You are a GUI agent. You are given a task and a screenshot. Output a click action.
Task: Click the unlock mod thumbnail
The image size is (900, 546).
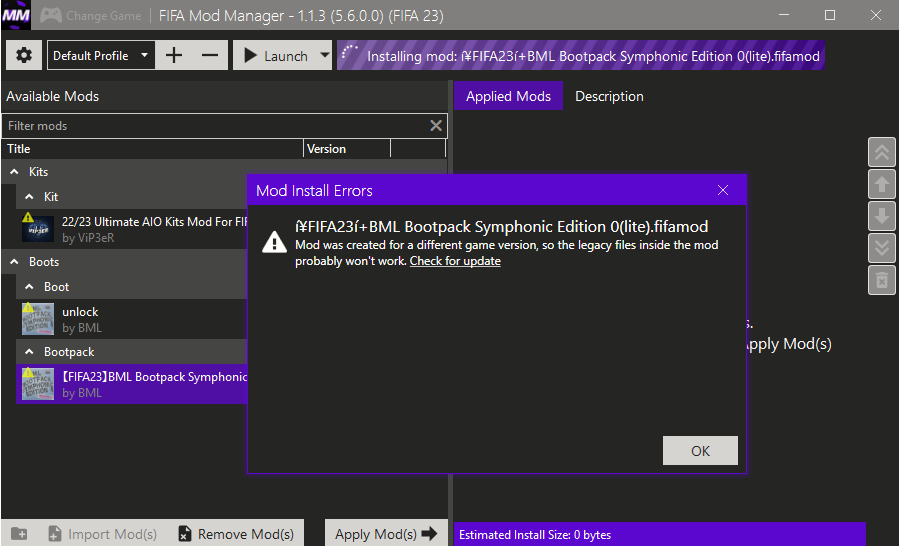38,319
